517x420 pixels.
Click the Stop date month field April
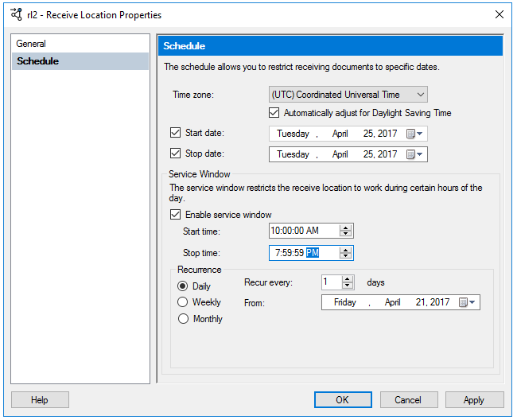tap(340, 154)
